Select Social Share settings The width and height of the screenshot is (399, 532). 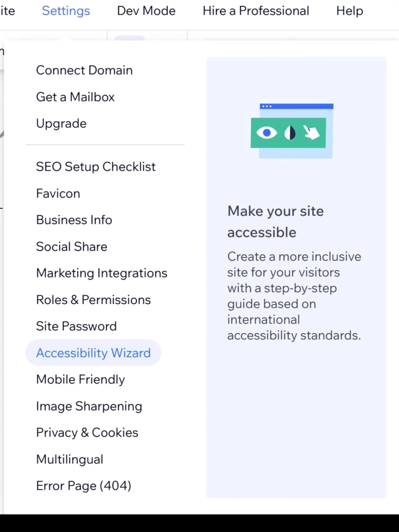(71, 246)
